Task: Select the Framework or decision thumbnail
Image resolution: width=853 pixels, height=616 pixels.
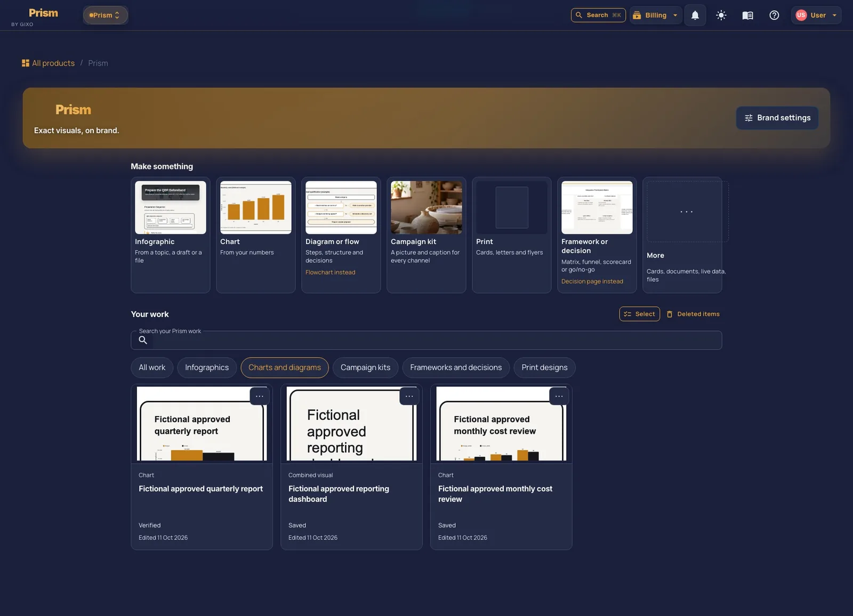Action: (597, 207)
